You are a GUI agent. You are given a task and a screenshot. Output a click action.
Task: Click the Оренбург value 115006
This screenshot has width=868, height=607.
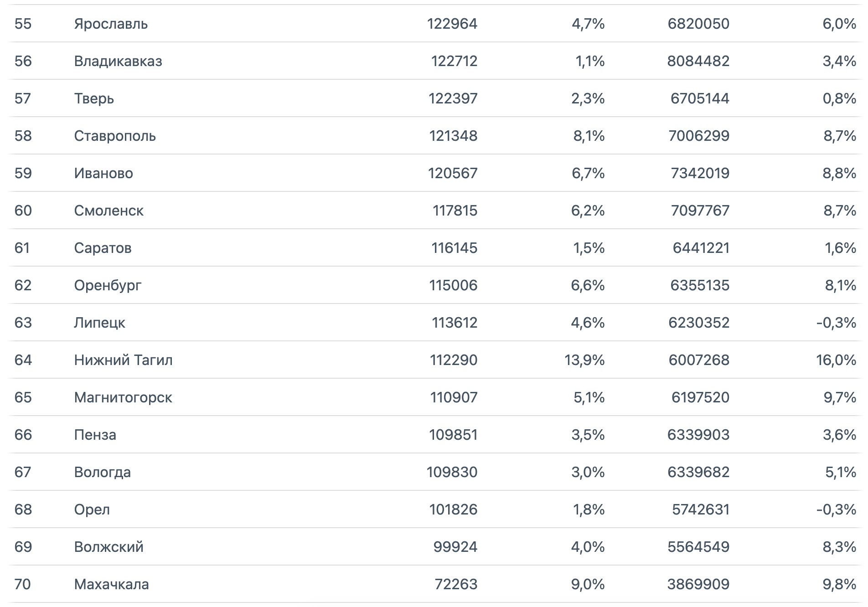coord(453,285)
